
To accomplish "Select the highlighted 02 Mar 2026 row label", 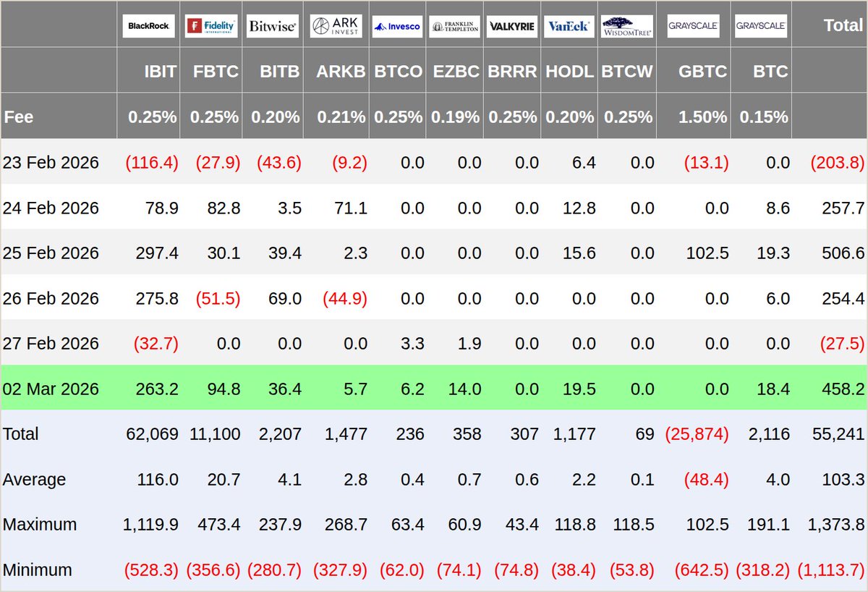I will pos(51,389).
